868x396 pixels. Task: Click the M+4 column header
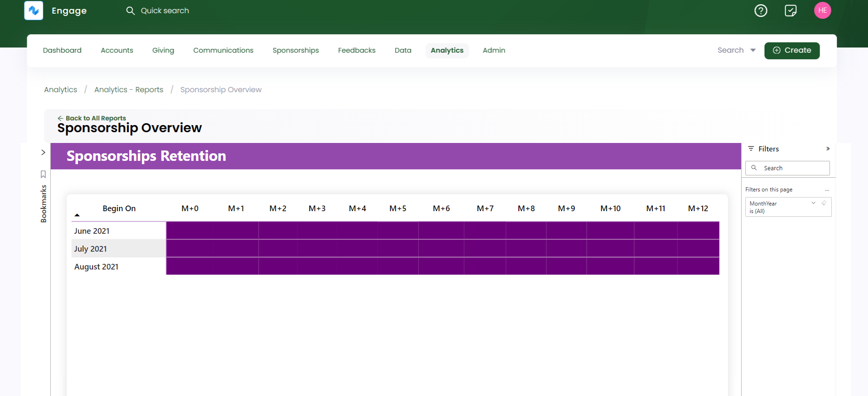pyautogui.click(x=357, y=208)
